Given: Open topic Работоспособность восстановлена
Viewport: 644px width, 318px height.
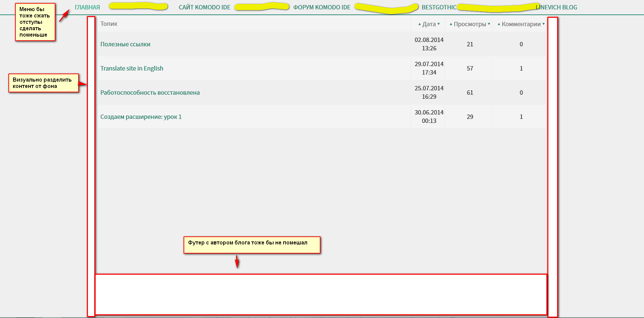Looking at the screenshot, I should [x=150, y=93].
